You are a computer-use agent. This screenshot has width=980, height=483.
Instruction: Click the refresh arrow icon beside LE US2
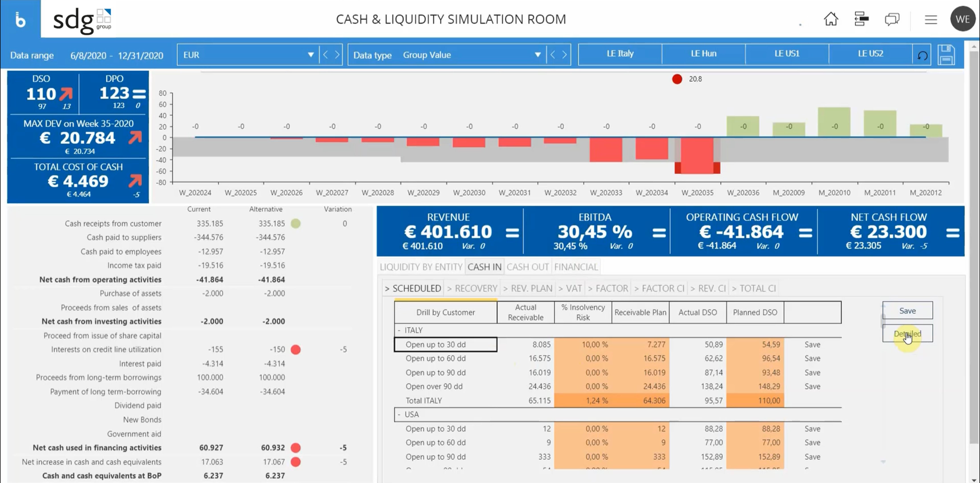coord(922,55)
